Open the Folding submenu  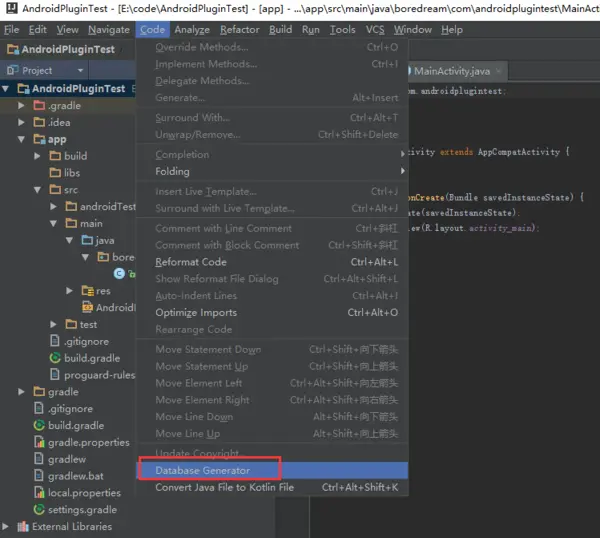click(272, 171)
